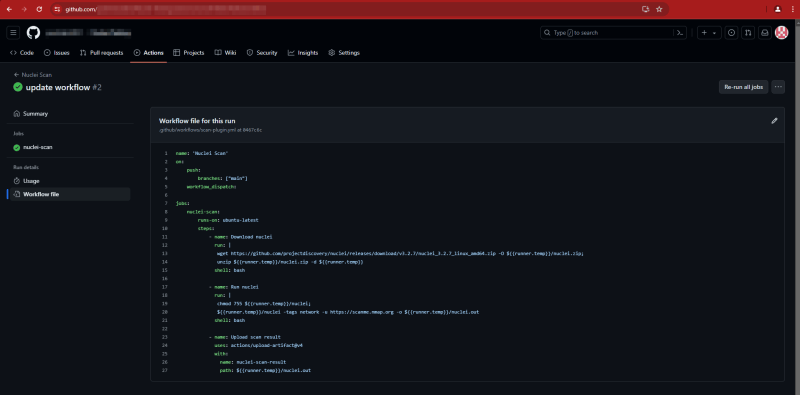Select Workflow file sidebar item
The width and height of the screenshot is (800, 395).
pyautogui.click(x=70, y=194)
